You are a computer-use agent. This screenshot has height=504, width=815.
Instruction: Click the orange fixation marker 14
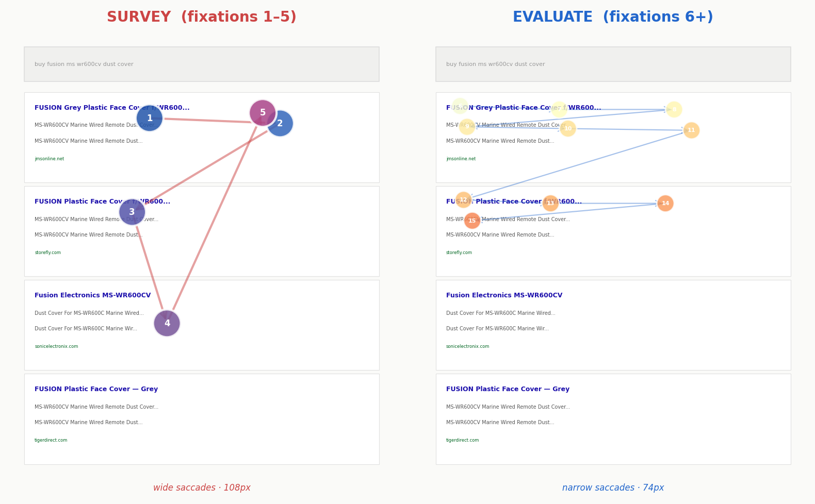(x=665, y=204)
